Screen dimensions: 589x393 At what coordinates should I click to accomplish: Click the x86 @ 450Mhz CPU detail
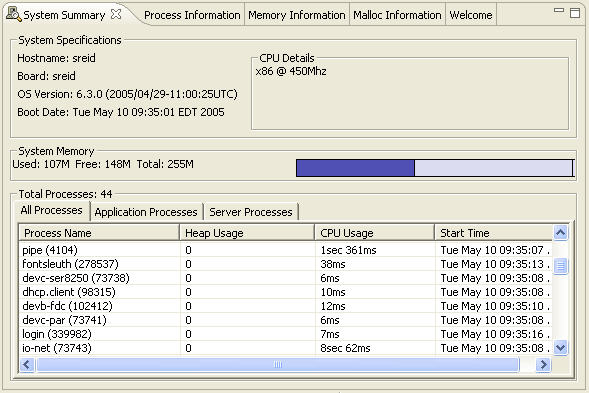point(291,71)
